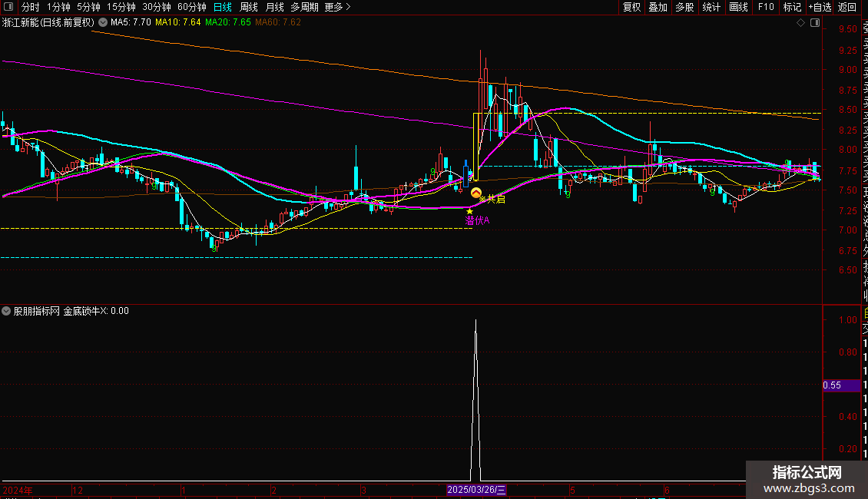Switch to 分时 intraday view
Image resolution: width=868 pixels, height=499 pixels.
[31, 7]
